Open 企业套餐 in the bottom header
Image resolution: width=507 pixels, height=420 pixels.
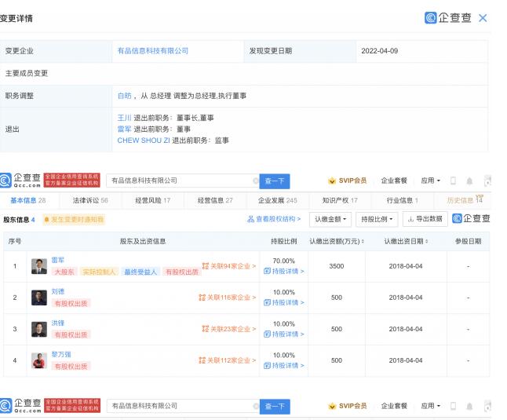394,406
